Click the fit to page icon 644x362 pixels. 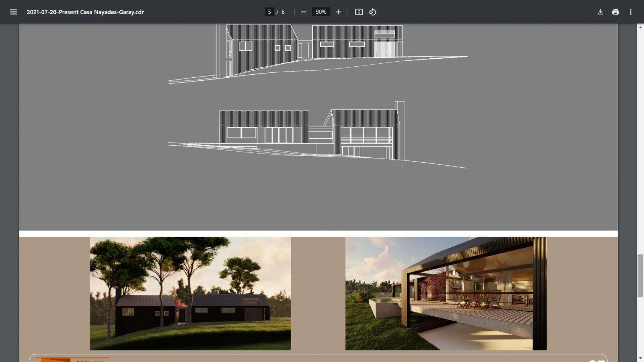pyautogui.click(x=359, y=12)
